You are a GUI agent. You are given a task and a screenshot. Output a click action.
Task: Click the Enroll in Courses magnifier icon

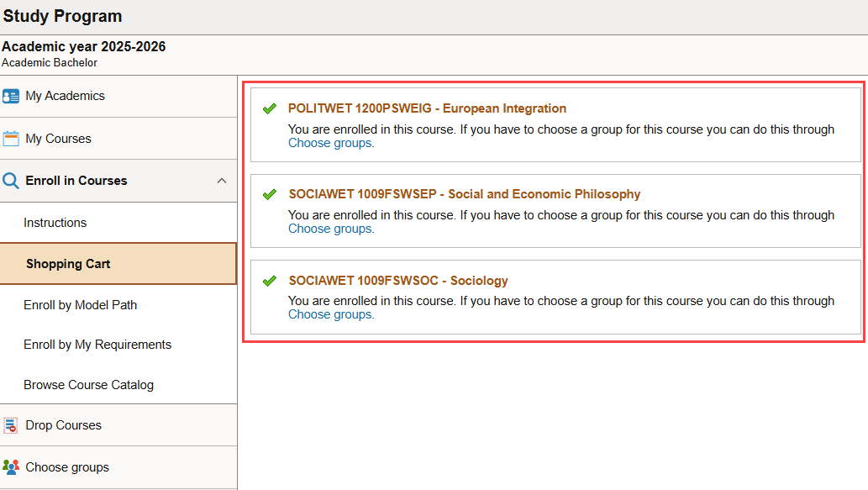11,181
